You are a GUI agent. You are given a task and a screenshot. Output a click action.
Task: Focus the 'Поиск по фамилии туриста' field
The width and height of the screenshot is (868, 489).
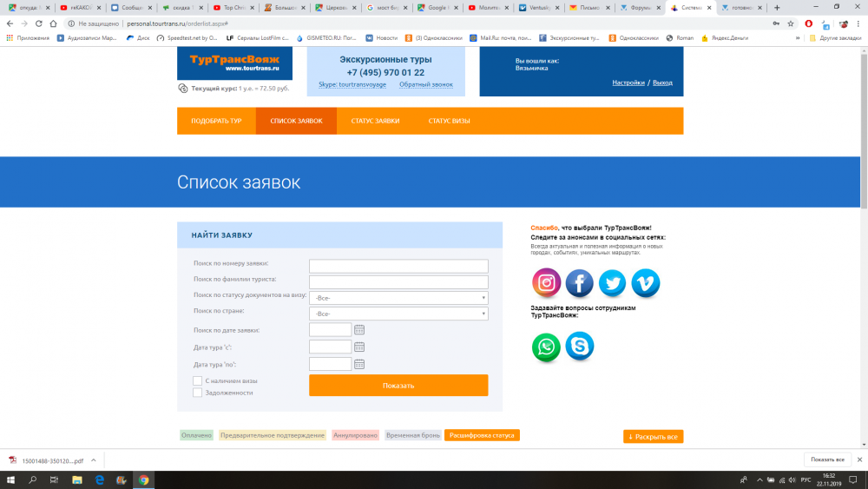click(398, 282)
